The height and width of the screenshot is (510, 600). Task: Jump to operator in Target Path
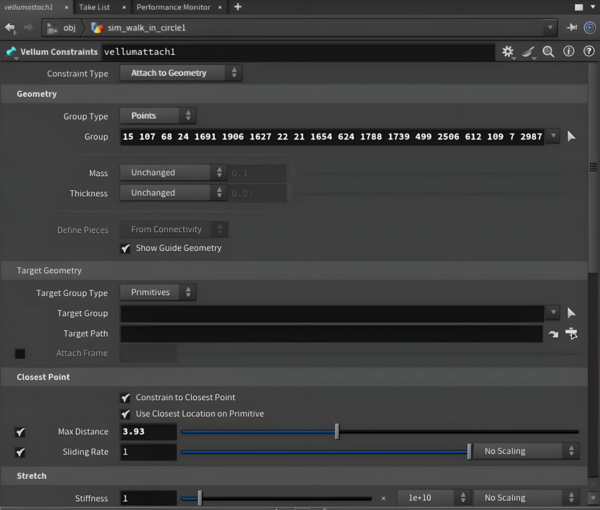(x=552, y=334)
